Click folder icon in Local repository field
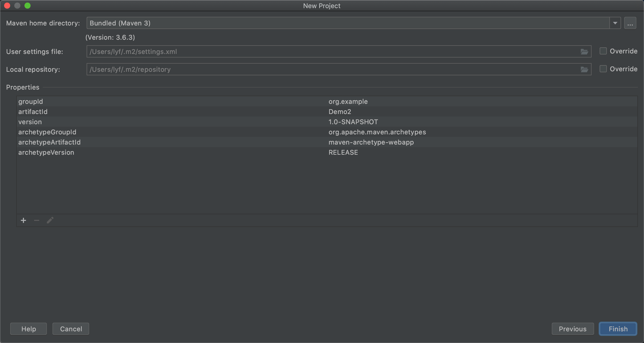Image resolution: width=644 pixels, height=343 pixels. click(584, 69)
